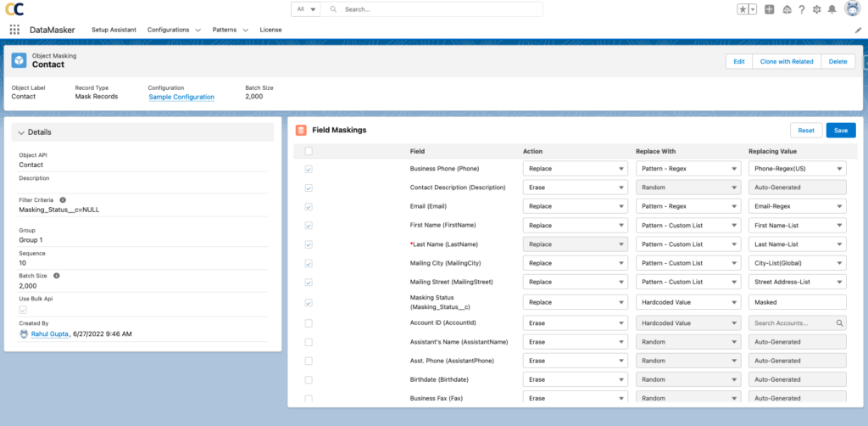Open the setup gear icon
Image resolution: width=868 pixels, height=426 pixels.
(x=816, y=9)
